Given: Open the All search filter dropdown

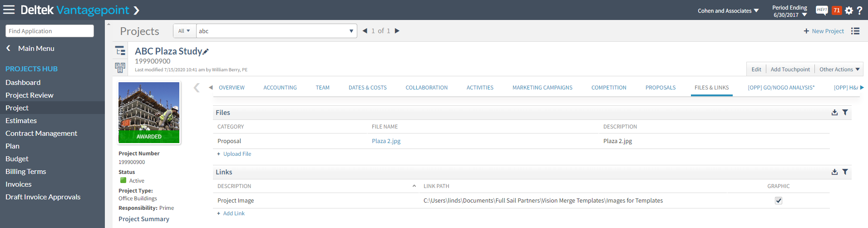Looking at the screenshot, I should (184, 31).
